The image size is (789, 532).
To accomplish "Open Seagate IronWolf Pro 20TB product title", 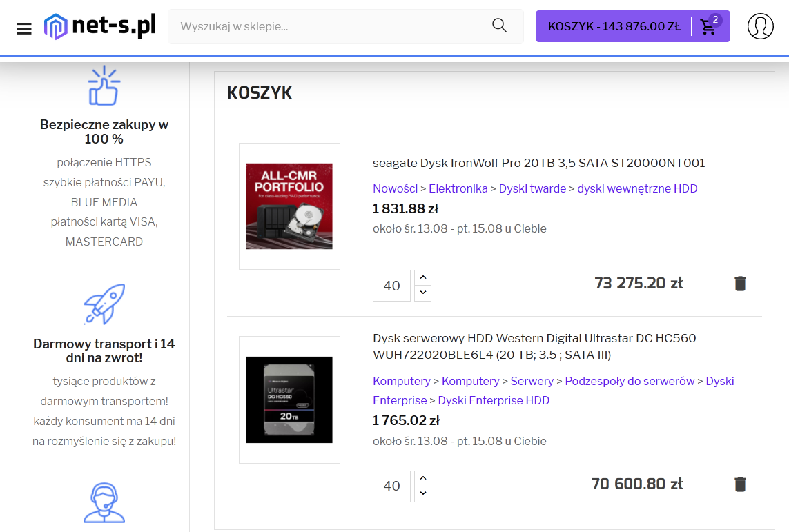I will pos(538,163).
